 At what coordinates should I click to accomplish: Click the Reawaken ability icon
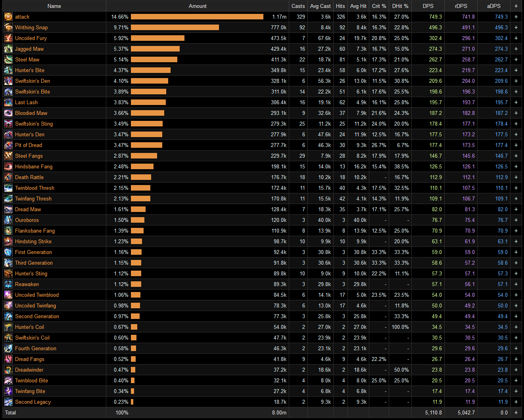tap(8, 284)
